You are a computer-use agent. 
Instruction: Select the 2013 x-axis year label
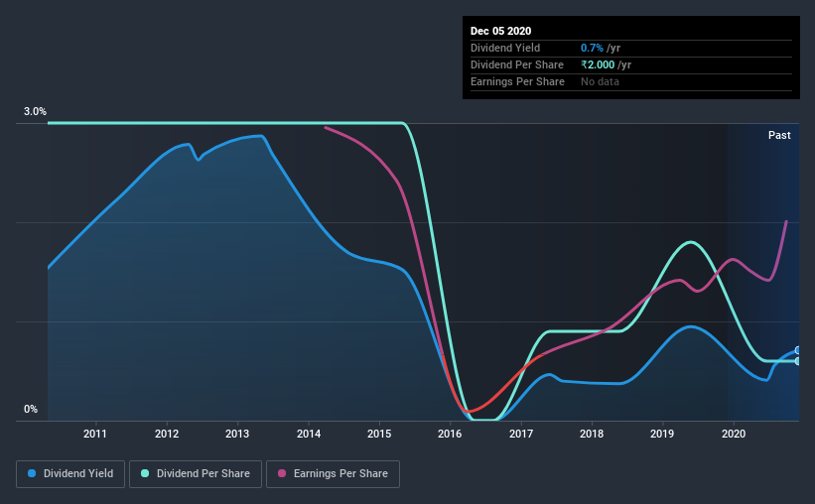click(237, 434)
